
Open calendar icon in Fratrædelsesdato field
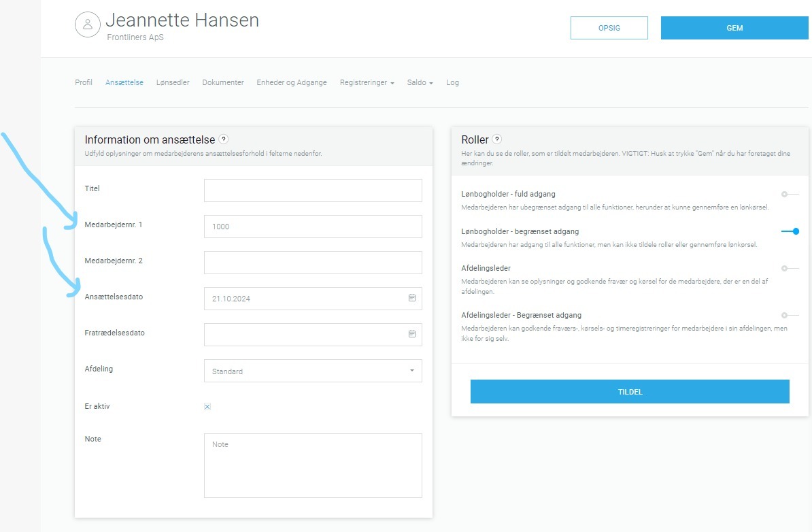pyautogui.click(x=412, y=334)
